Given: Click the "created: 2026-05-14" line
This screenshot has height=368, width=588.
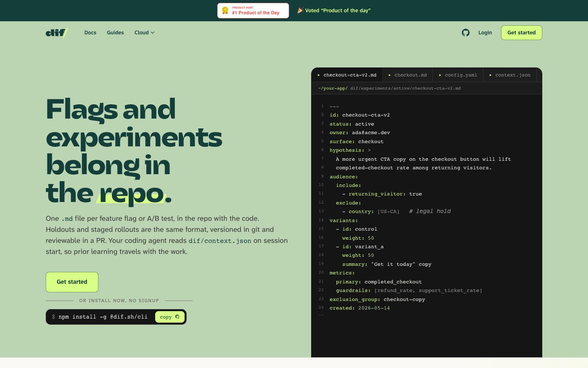Looking at the screenshot, I should (360, 308).
